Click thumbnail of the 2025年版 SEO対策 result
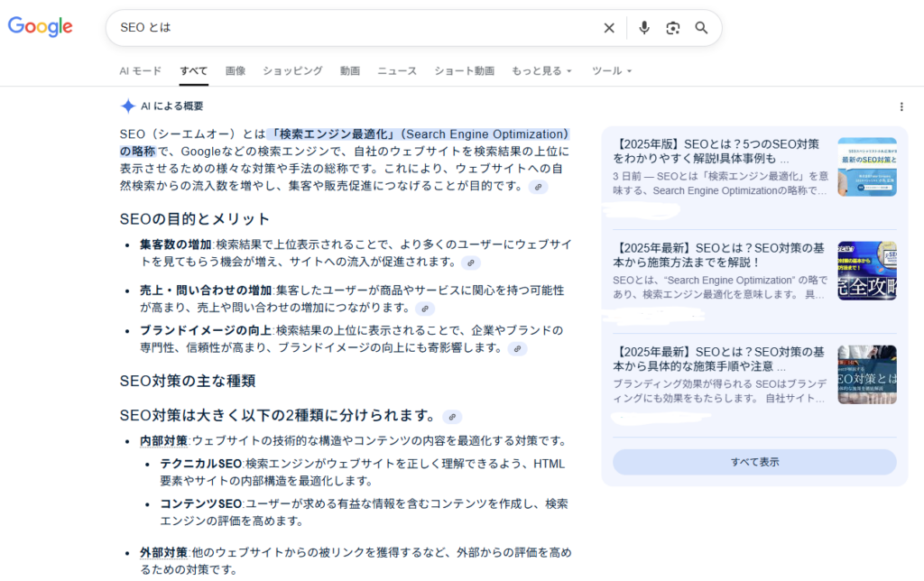This screenshot has width=924, height=581. [x=867, y=167]
